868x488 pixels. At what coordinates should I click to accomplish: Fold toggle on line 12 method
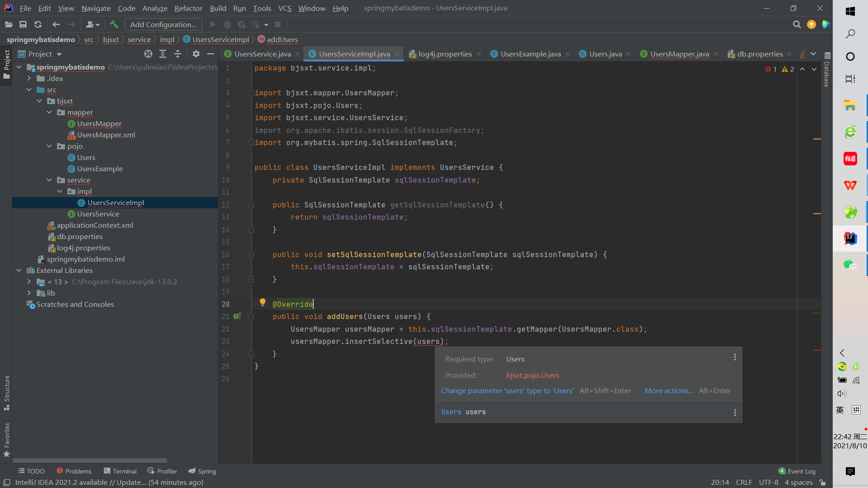251,205
